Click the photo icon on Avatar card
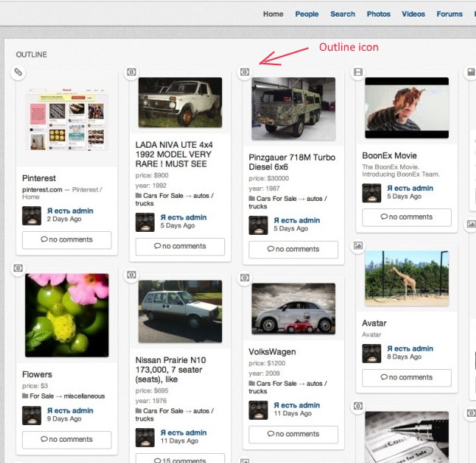Viewport: 476px width, 463px height. (359, 246)
